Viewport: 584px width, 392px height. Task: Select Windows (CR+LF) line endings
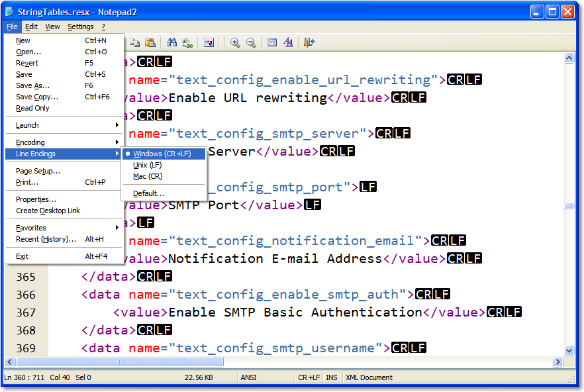click(162, 154)
